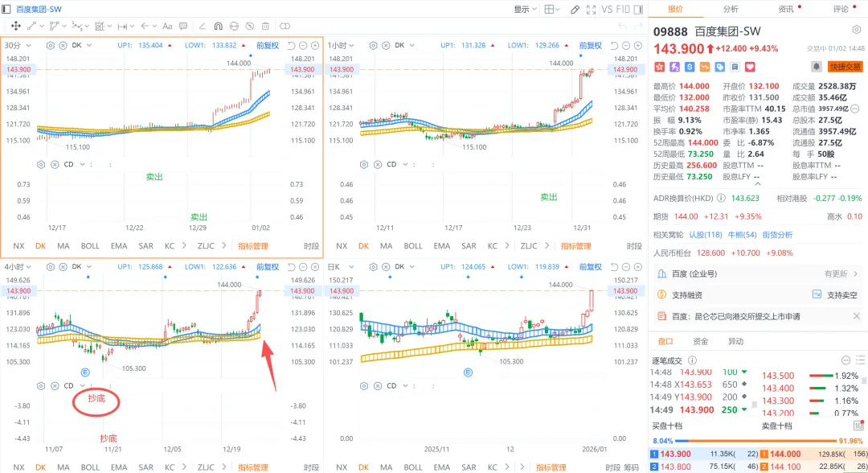Toggle drawings visibility eye icon

250,26
